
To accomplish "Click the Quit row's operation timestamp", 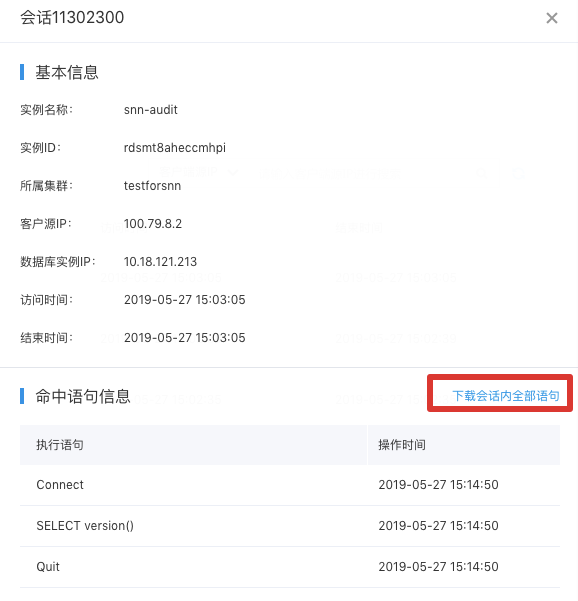I will pos(438,567).
